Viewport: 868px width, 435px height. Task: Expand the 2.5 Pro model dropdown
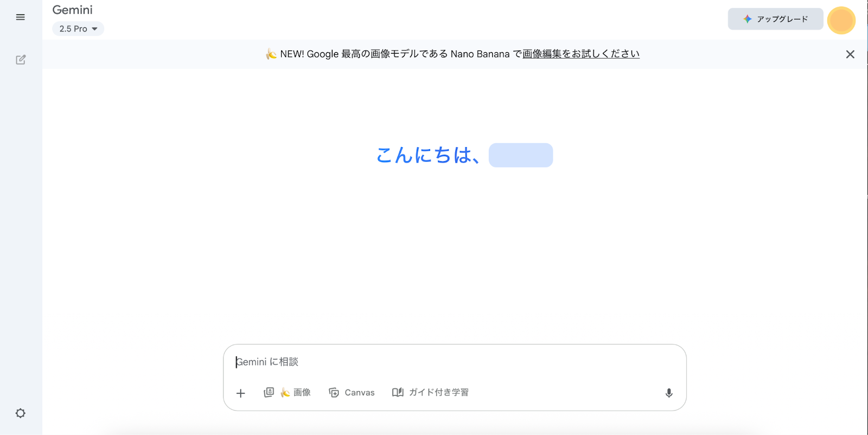coord(78,29)
